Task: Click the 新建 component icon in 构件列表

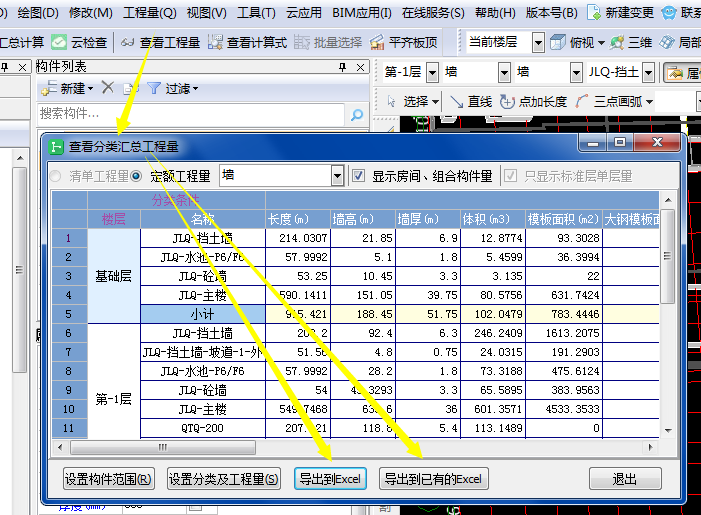Action: [x=48, y=88]
